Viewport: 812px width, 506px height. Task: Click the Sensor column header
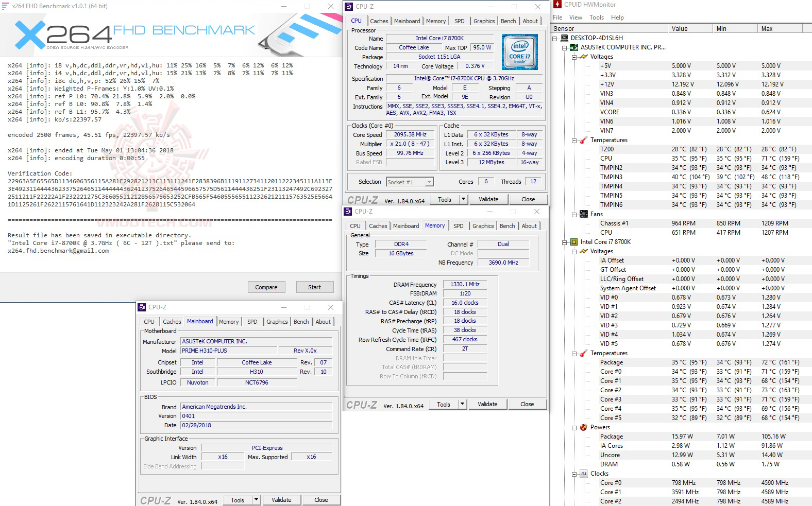click(x=610, y=29)
